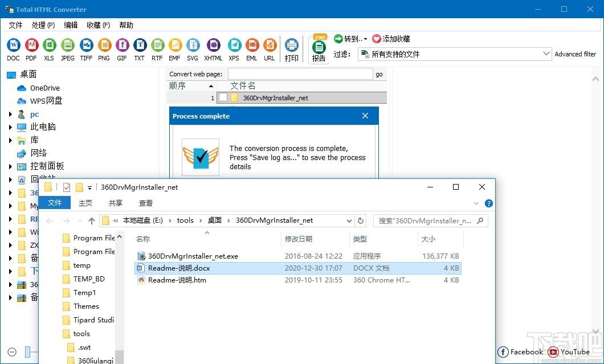Sort Explorer by 名称 column
This screenshot has height=364, width=604.
click(x=207, y=239)
